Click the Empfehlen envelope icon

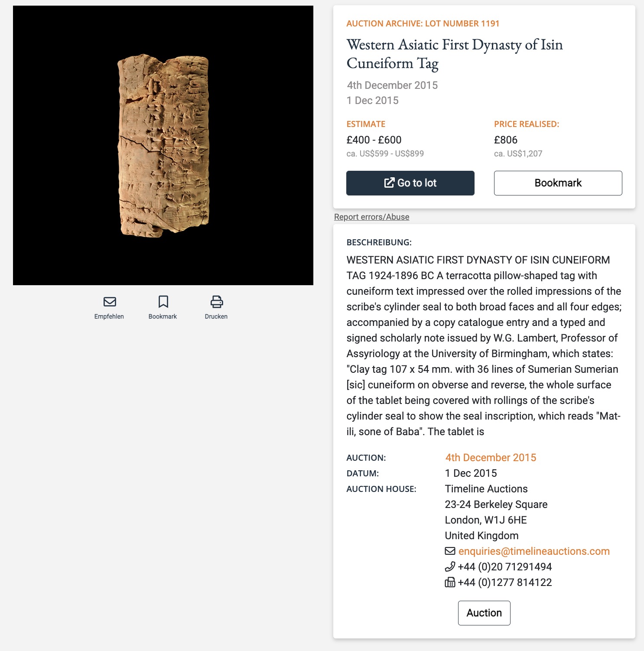(x=110, y=302)
